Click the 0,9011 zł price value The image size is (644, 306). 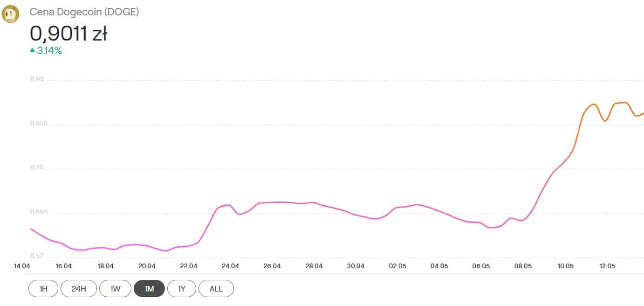click(69, 34)
